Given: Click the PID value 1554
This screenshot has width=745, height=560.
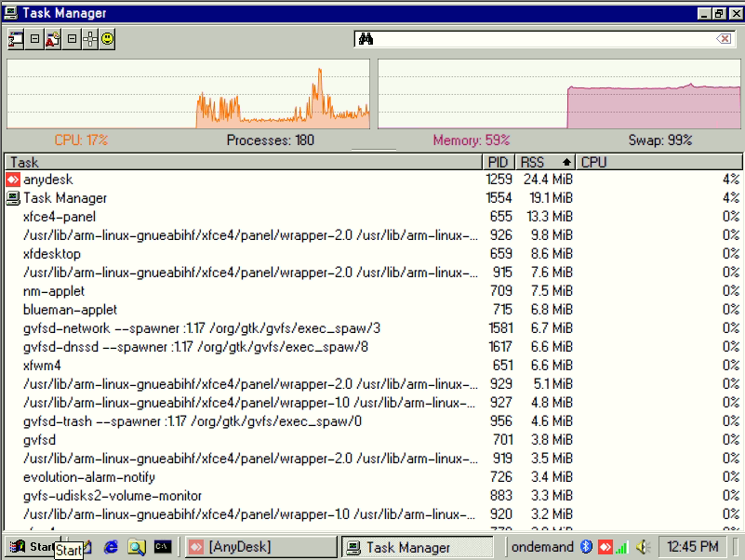Looking at the screenshot, I should pyautogui.click(x=499, y=198).
